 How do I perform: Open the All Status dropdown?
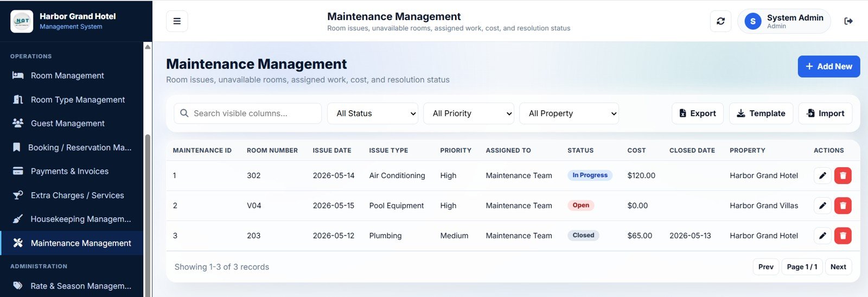coord(373,113)
